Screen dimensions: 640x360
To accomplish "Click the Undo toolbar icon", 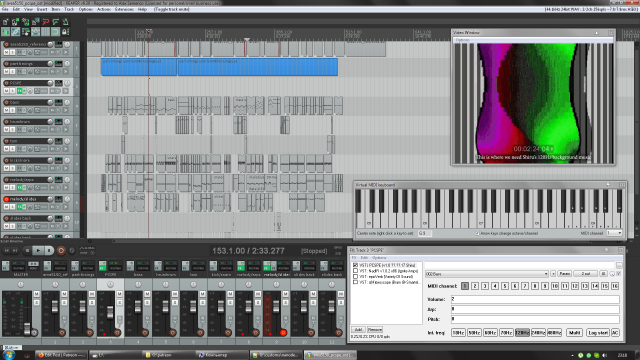I will click(x=45, y=22).
